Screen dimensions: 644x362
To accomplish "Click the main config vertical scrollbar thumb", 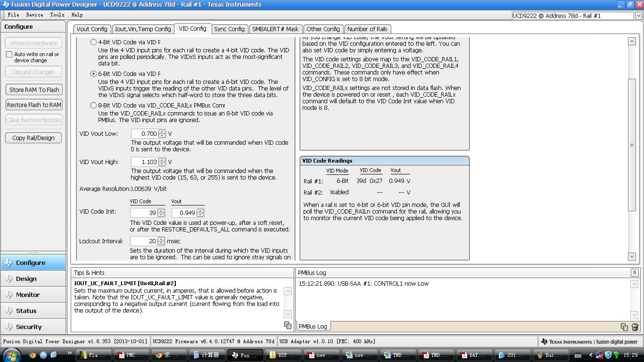I will pos(632,145).
